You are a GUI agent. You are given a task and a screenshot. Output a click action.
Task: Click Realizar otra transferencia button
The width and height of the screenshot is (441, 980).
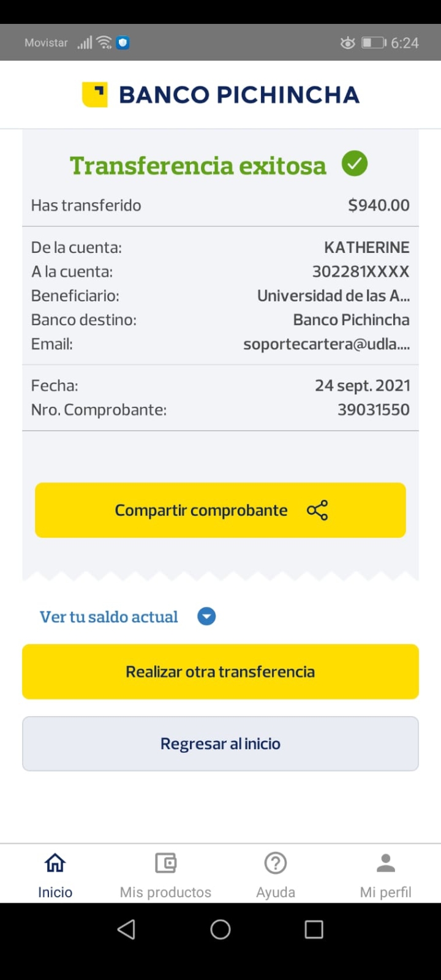point(221,671)
